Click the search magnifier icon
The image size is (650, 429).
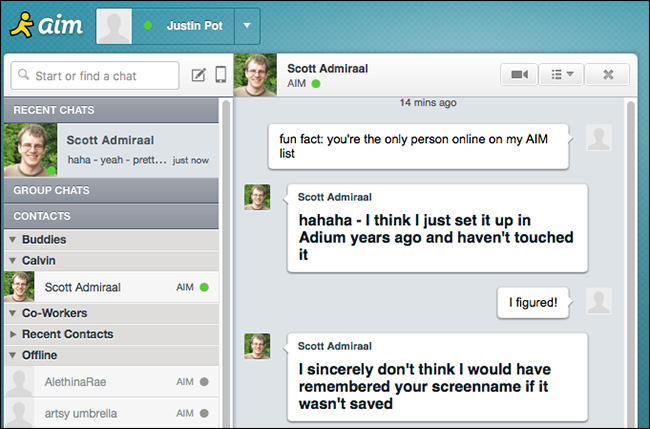22,76
